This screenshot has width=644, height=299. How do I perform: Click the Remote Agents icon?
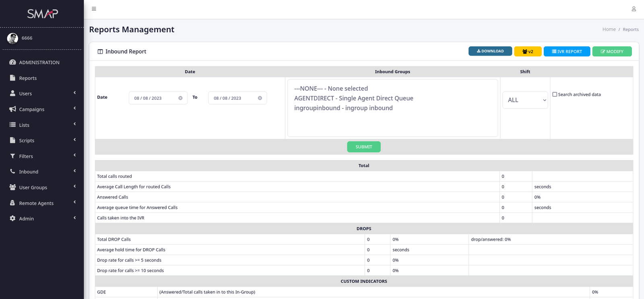pyautogui.click(x=12, y=203)
